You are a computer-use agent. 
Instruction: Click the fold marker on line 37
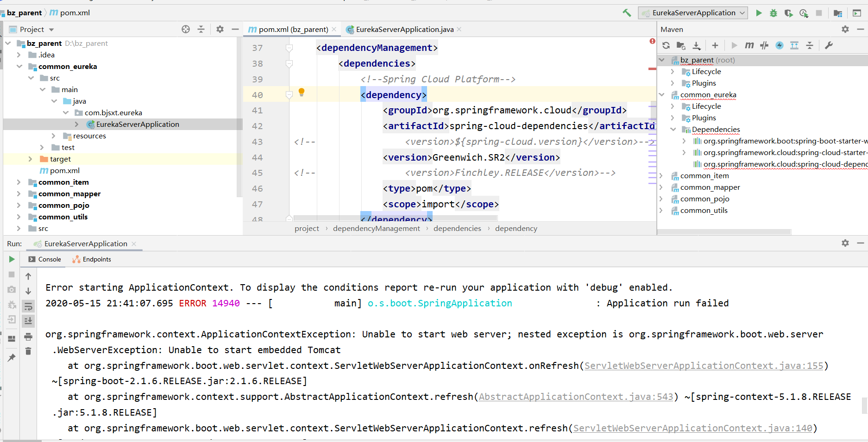[x=289, y=48]
